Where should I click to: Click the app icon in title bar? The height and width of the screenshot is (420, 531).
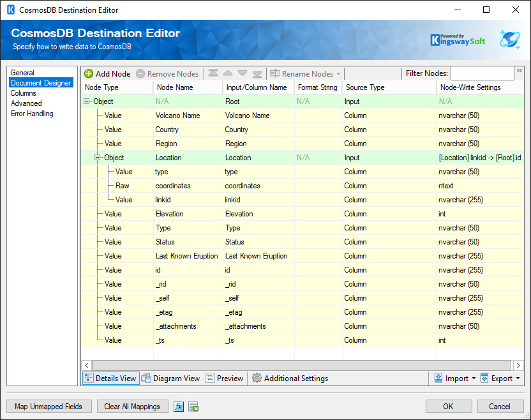[11, 10]
